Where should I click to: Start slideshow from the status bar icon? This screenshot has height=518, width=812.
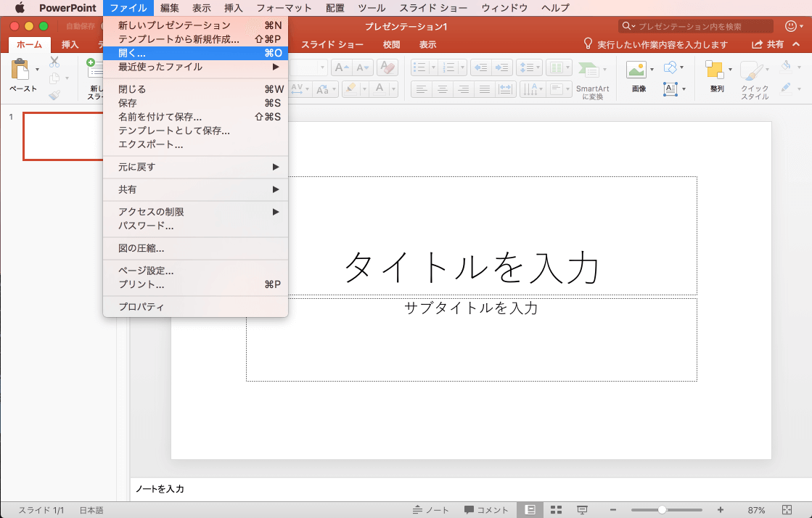[581, 510]
